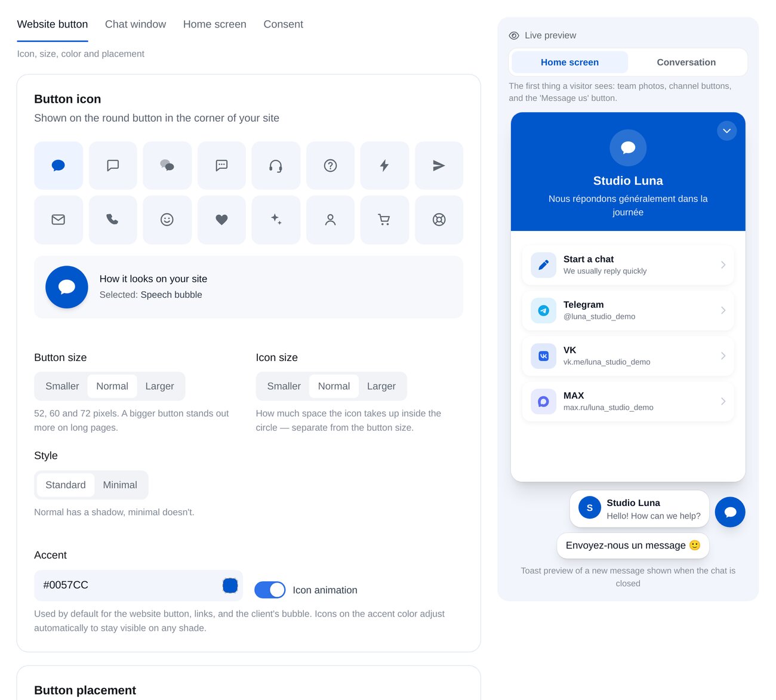
Task: Choose the smiley face icon
Action: click(167, 220)
